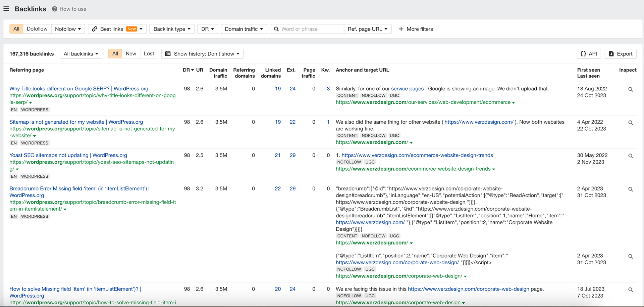Sort the table by the DR column
The image size is (644, 307).
[x=188, y=70]
